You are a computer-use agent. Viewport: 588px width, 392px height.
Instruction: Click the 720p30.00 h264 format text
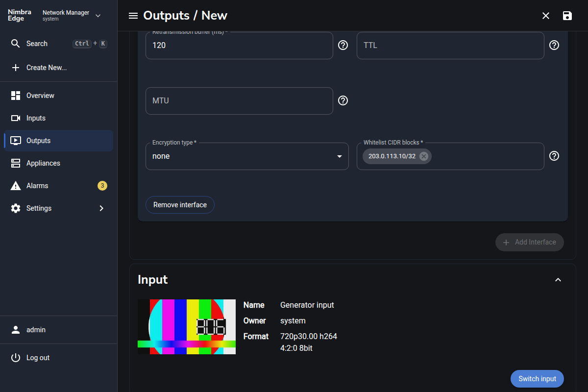tap(309, 336)
